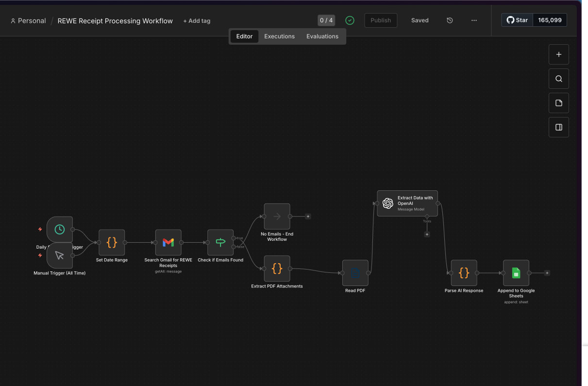588x386 pixels.
Task: Click the Manual Trigger lightning bolt icon
Action: [40, 255]
